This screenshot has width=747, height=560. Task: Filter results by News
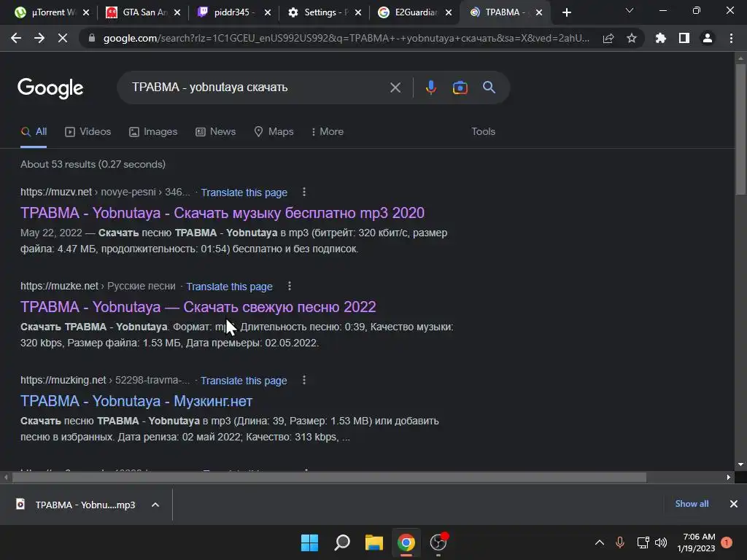click(x=216, y=132)
